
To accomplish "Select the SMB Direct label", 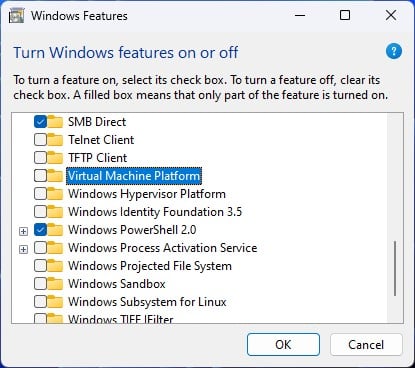I will (97, 122).
